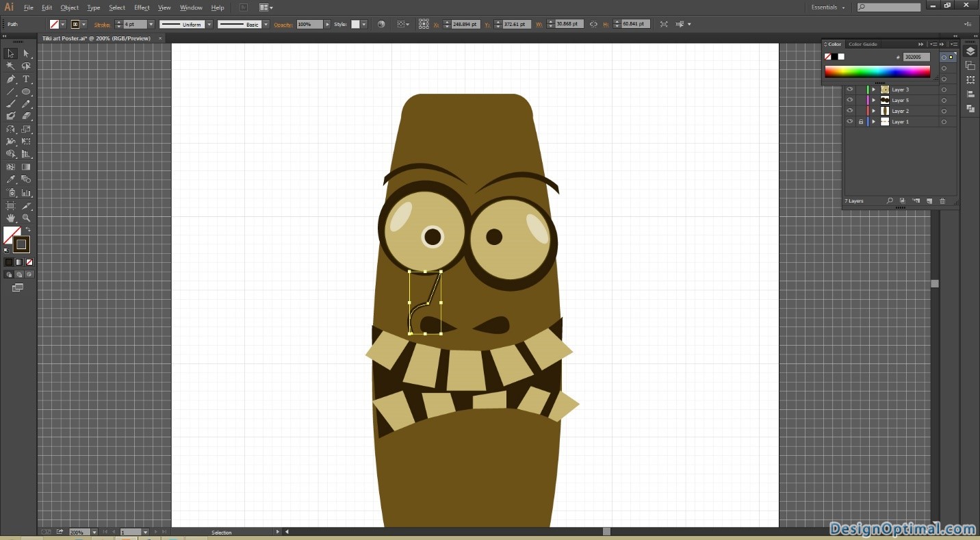Hide Layer 1 using its eye icon
980x540 pixels.
(850, 122)
